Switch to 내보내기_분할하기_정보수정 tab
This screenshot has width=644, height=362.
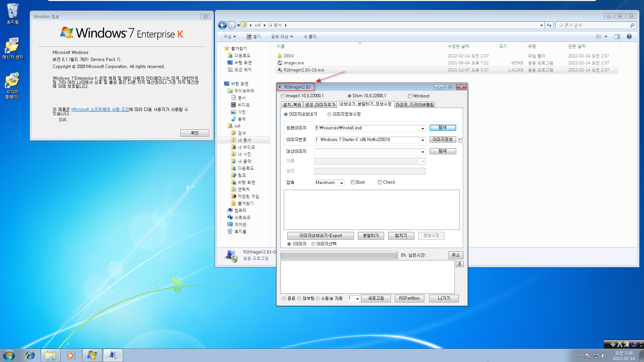(x=365, y=104)
